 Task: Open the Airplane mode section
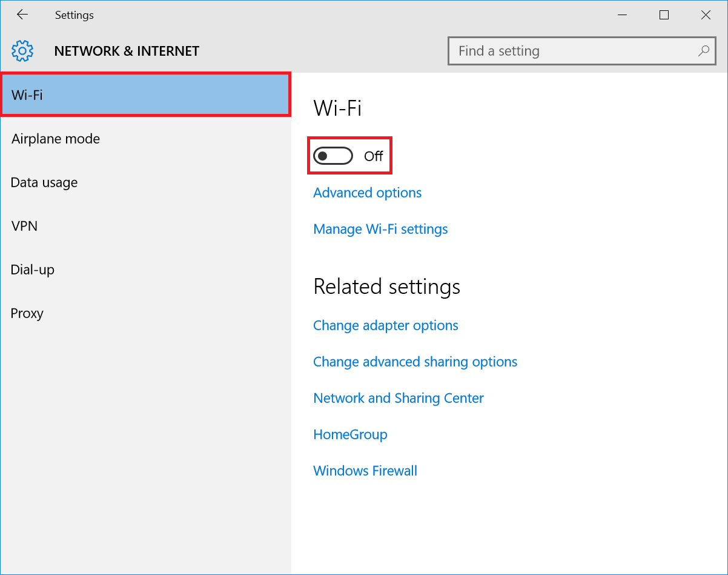click(x=56, y=139)
